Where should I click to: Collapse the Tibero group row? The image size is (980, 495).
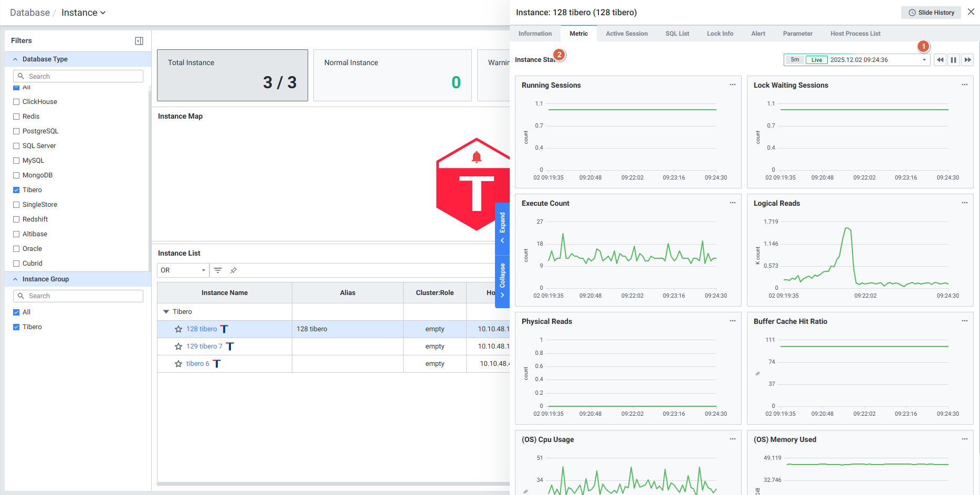pos(166,312)
